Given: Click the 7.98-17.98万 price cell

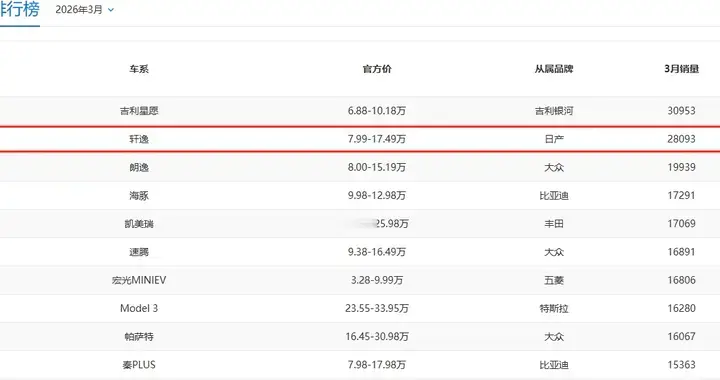Looking at the screenshot, I should (x=377, y=365).
